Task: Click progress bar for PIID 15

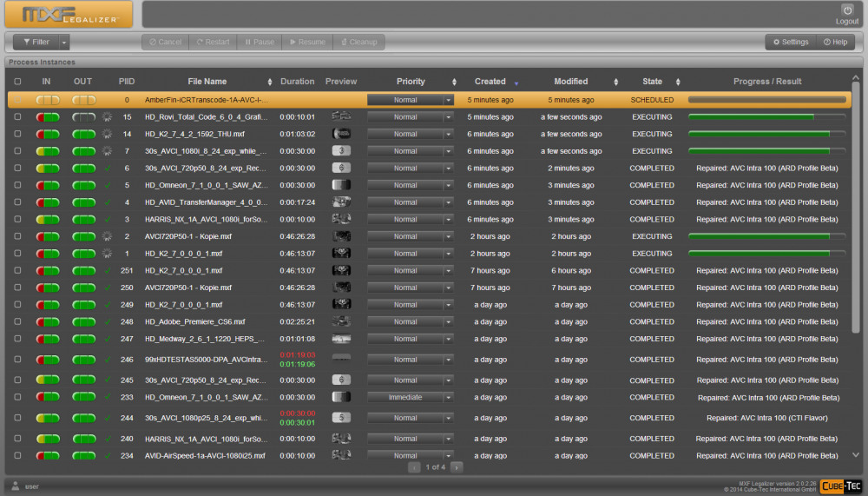Action: tap(766, 117)
